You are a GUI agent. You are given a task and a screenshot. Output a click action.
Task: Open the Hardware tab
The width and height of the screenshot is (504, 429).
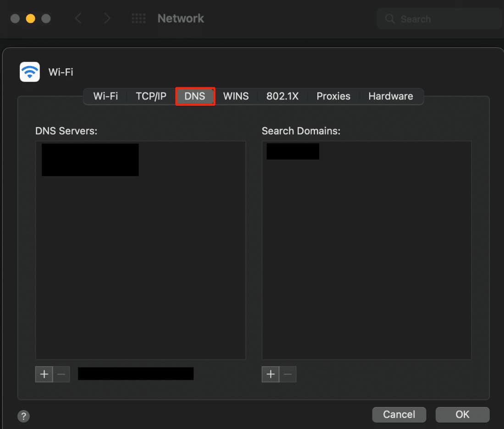point(390,96)
